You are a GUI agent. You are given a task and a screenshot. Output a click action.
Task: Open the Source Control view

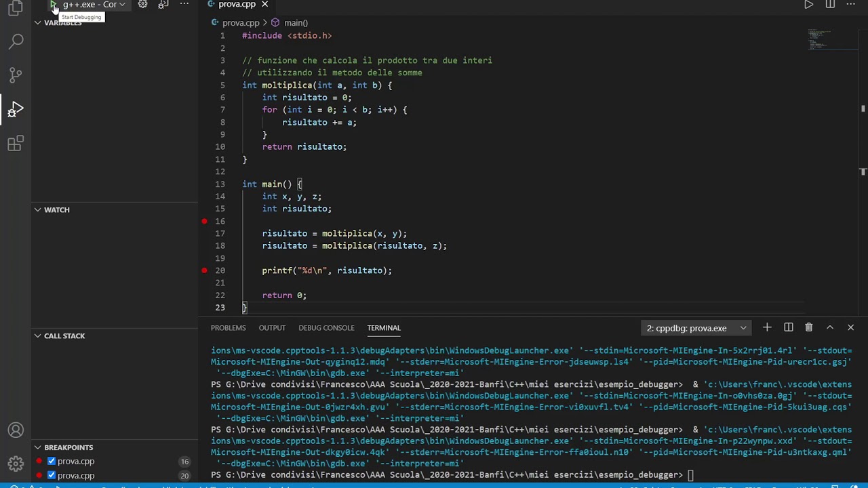(16, 75)
